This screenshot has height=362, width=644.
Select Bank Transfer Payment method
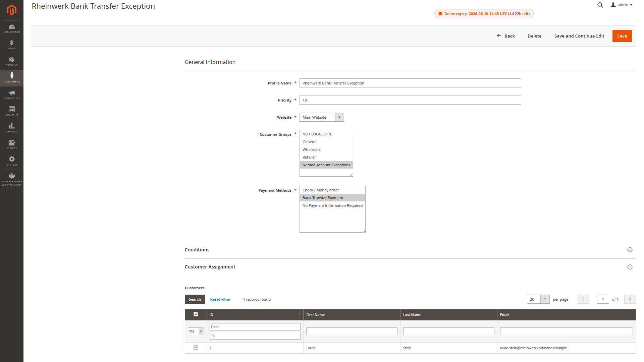tap(332, 198)
